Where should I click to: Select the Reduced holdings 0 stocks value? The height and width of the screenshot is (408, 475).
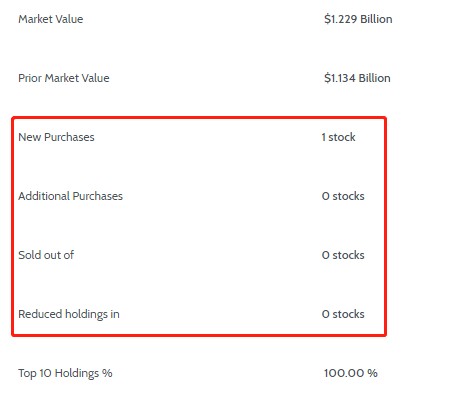coord(343,314)
